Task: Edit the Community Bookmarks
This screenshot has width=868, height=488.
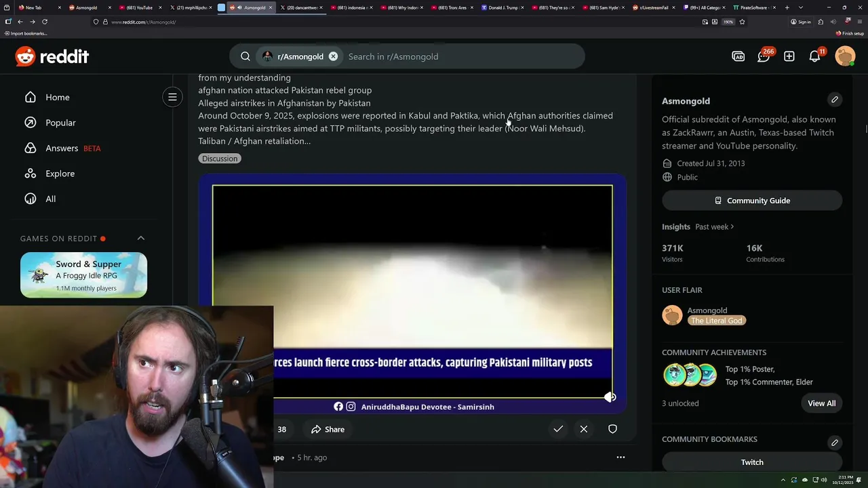Action: (835, 443)
